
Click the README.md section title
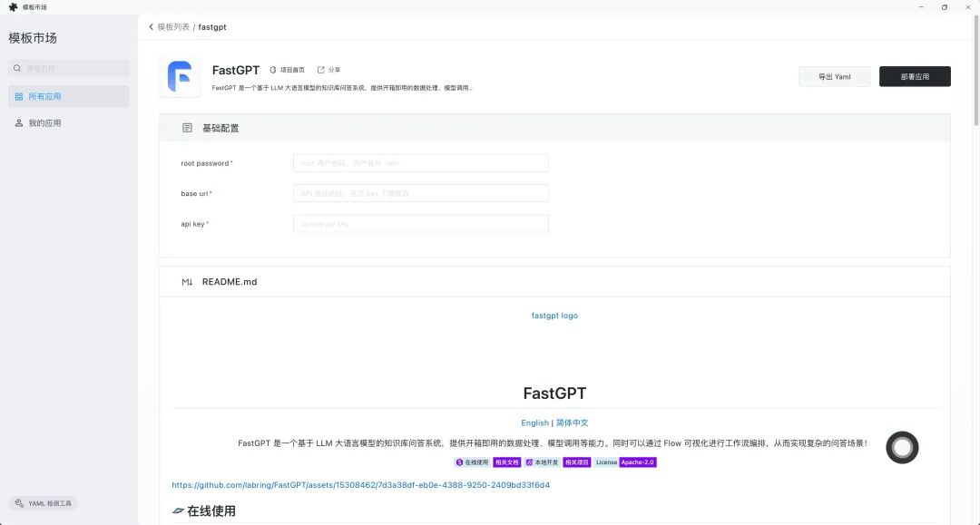pyautogui.click(x=230, y=282)
